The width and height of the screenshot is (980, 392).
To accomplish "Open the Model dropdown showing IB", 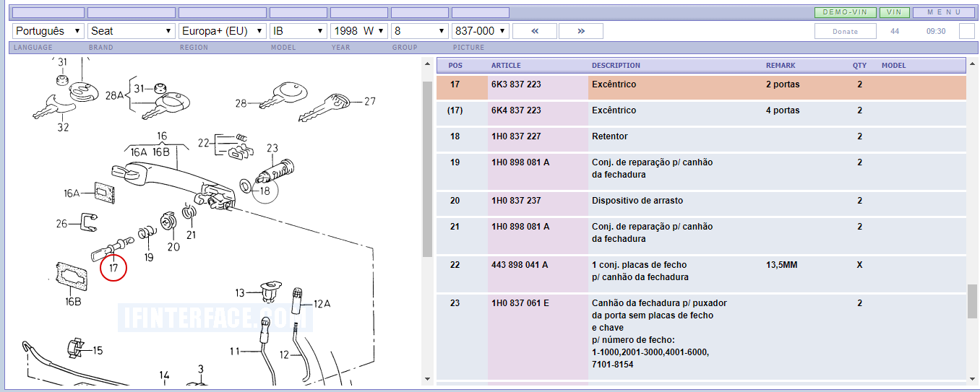I will tap(298, 31).
